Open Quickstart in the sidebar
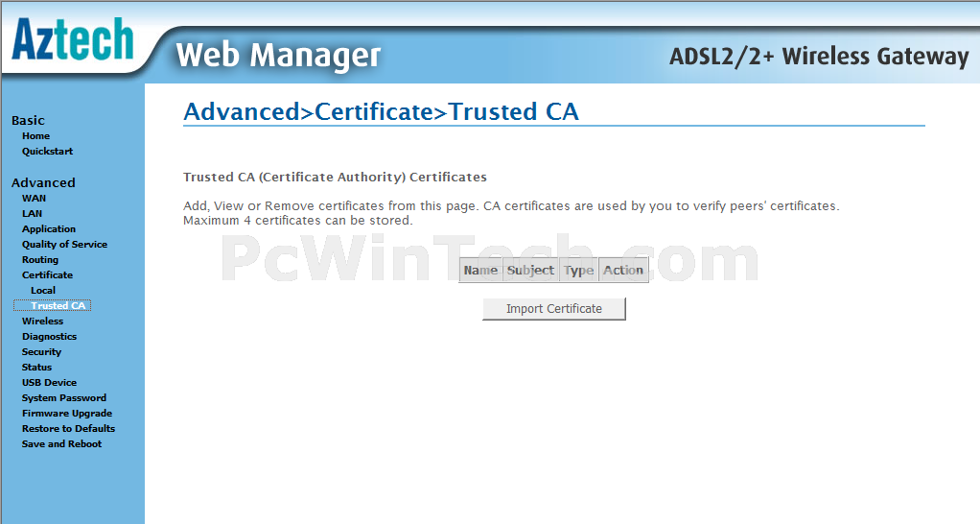The width and height of the screenshot is (980, 524). pos(48,152)
